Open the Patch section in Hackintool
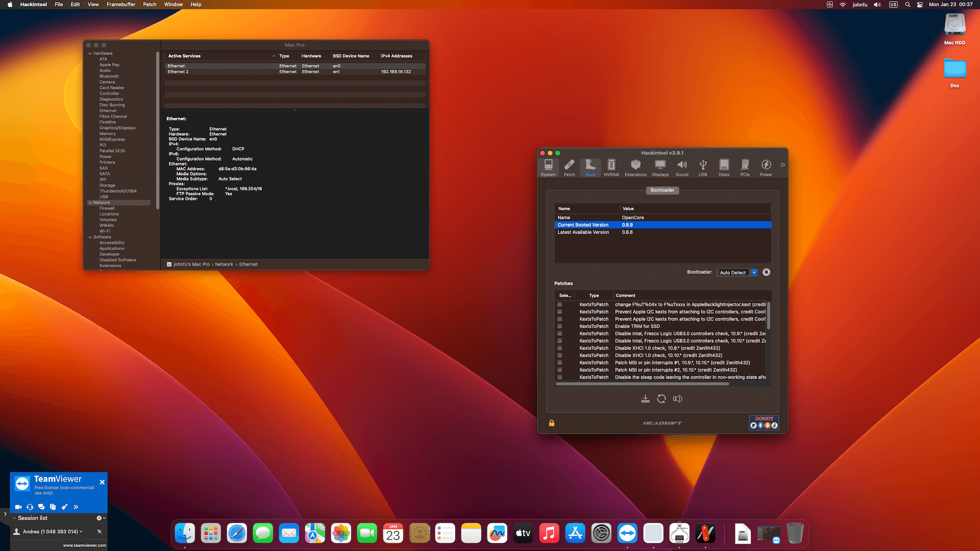Screen dimensions: 980x551 [569, 167]
